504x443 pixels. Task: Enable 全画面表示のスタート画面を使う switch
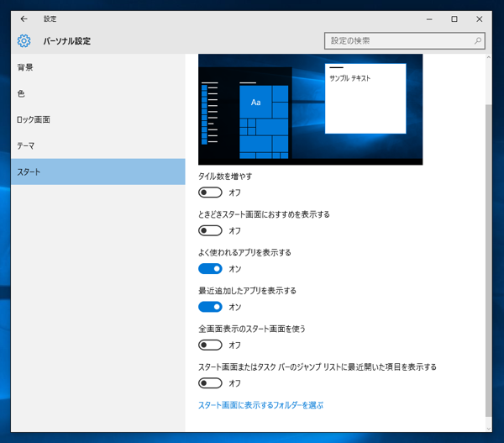[x=210, y=345]
